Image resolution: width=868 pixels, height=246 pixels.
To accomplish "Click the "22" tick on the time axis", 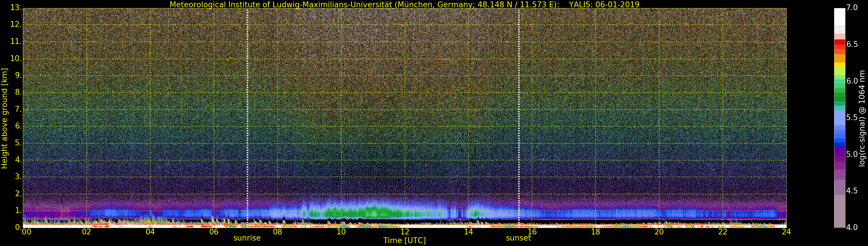I will (x=722, y=232).
